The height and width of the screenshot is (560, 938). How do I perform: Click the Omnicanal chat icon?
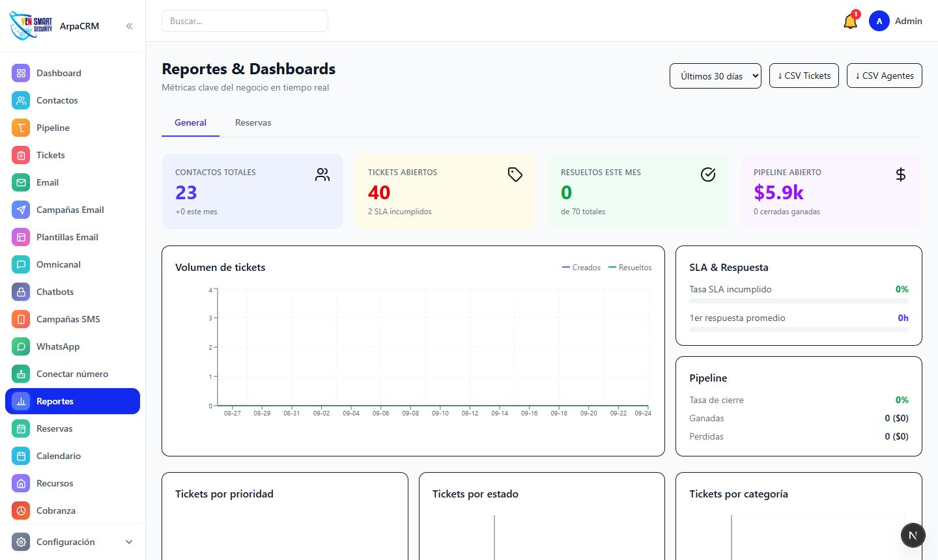coord(21,264)
